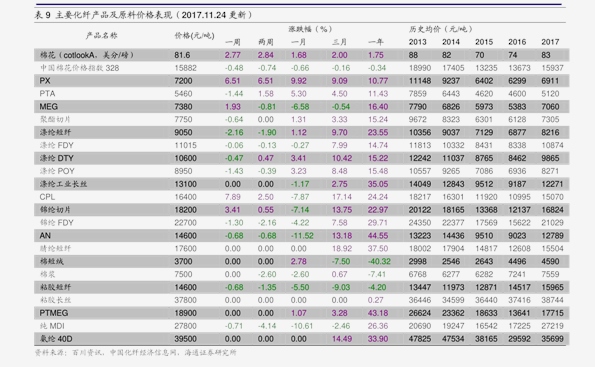Click the 2017 year column header
This screenshot has width=595, height=367.
[x=550, y=42]
